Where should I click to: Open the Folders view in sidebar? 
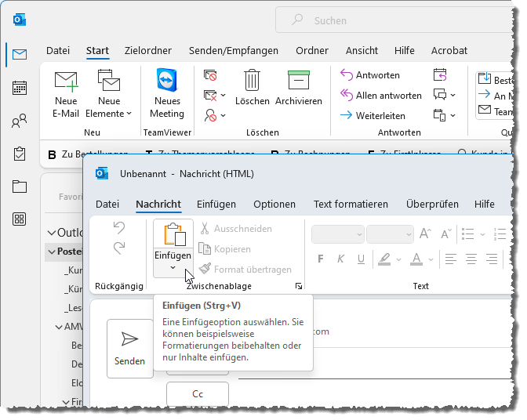pyautogui.click(x=20, y=186)
